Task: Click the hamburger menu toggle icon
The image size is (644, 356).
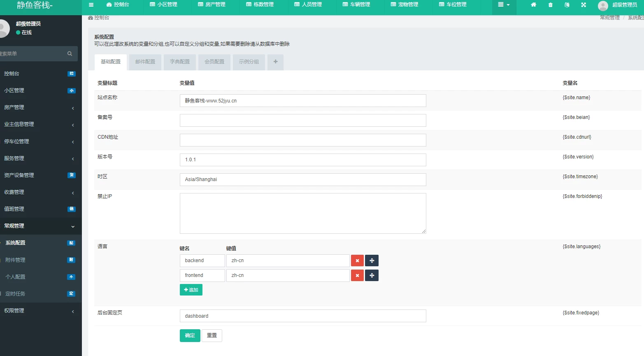Action: 91,5
